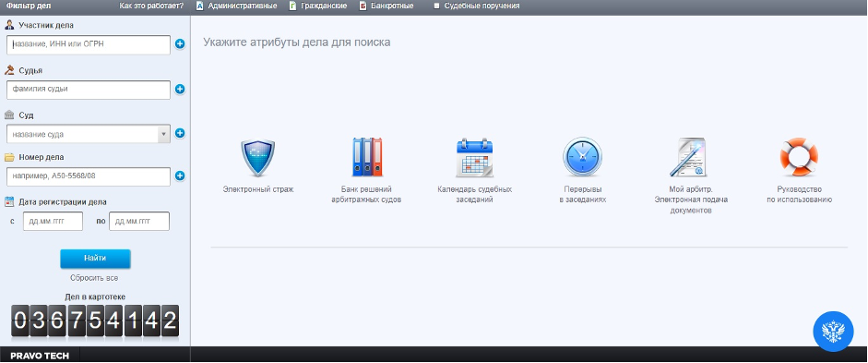
Task: Toggle the Судебные поручения checkbox
Action: point(437,6)
